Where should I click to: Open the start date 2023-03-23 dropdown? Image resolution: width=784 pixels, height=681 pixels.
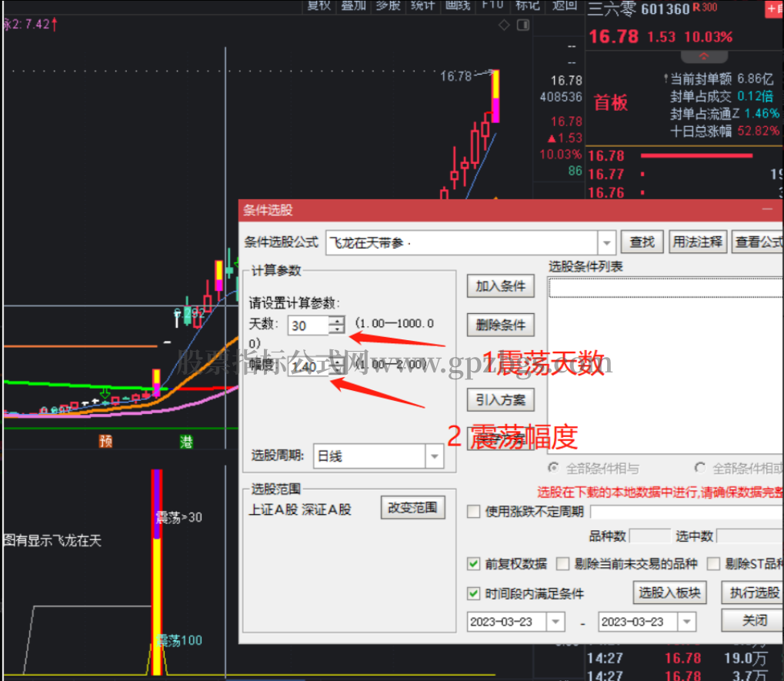pyautogui.click(x=555, y=622)
